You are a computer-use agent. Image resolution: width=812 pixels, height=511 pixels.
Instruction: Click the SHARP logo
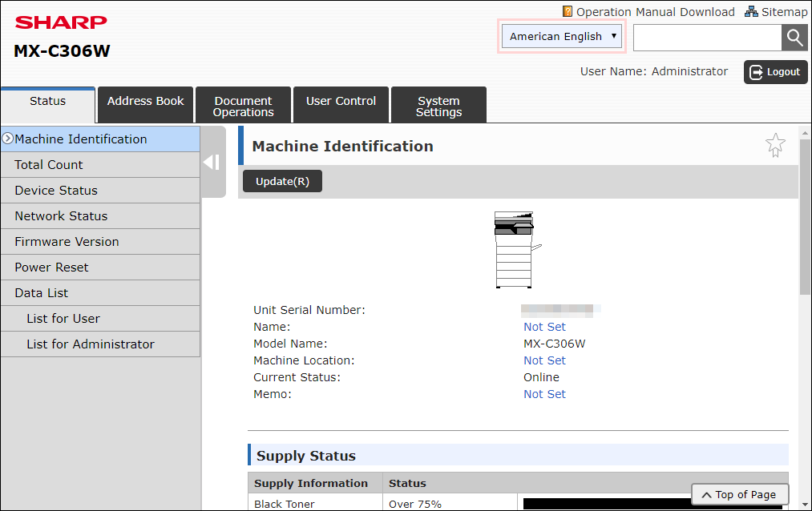(61, 22)
